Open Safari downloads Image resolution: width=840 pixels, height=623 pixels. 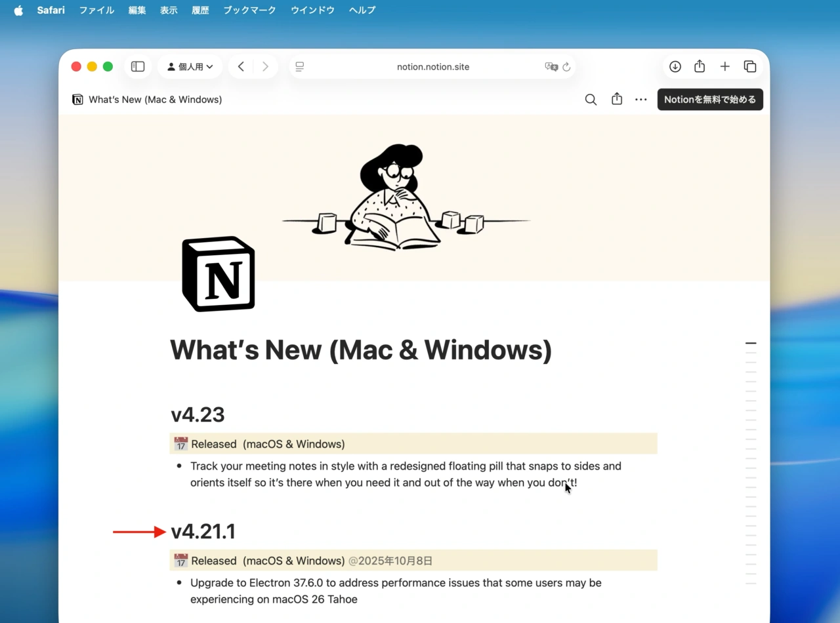pos(675,66)
